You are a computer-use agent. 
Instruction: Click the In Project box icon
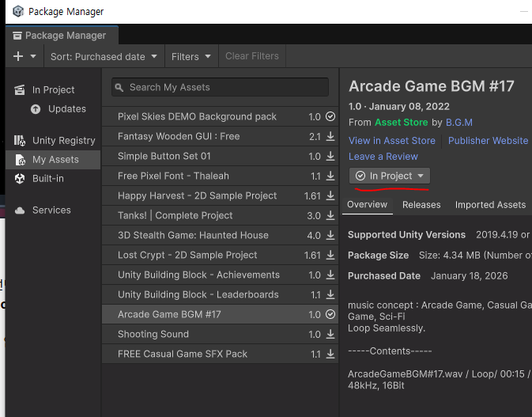[19, 90]
